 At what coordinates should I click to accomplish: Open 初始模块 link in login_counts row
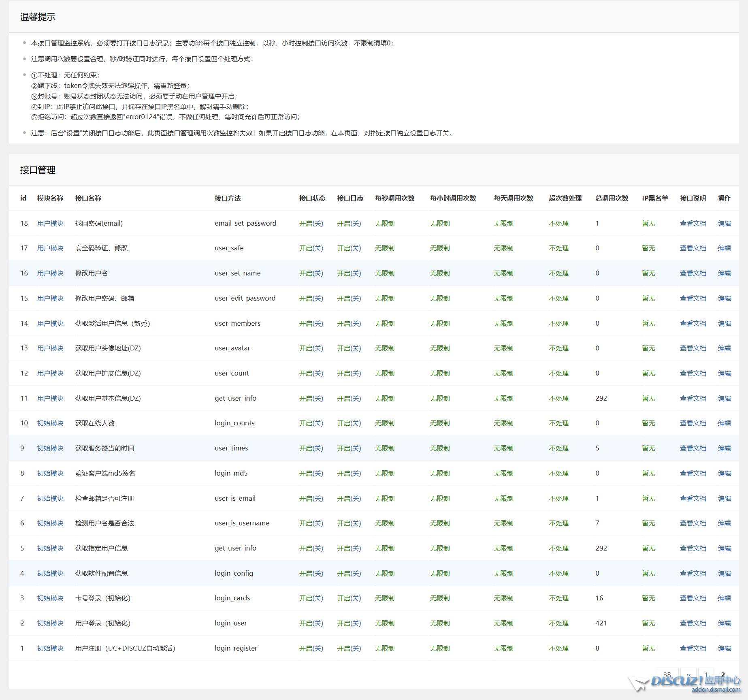(x=50, y=423)
